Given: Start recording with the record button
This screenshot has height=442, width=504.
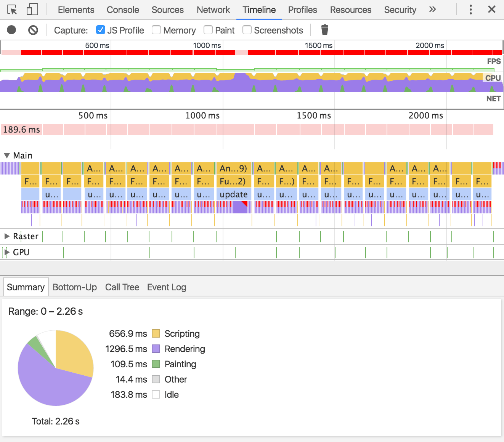Looking at the screenshot, I should tap(11, 30).
